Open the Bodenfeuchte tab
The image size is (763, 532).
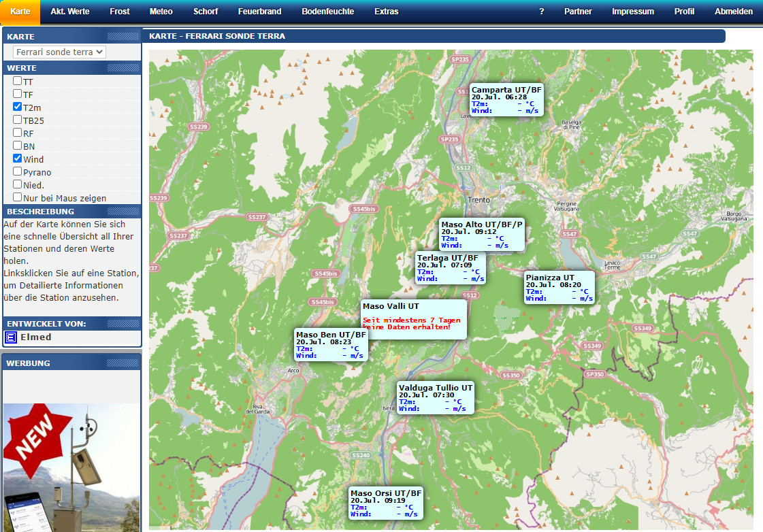(x=327, y=12)
